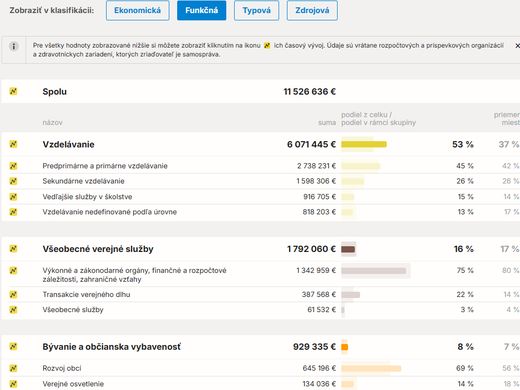Viewport: 520px width, 390px height.
Task: Click the amount 6 071 445 €
Action: coord(311,144)
